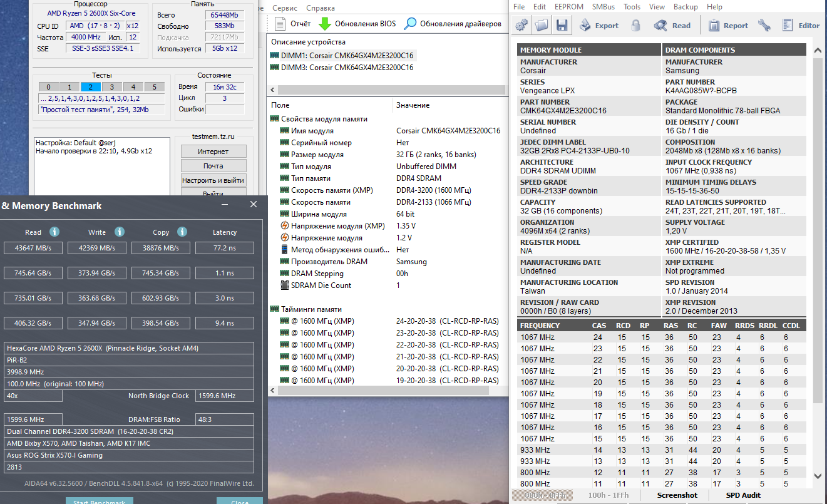The width and height of the screenshot is (827, 504).
Task: Click icon beside Скорость памяти (XMP)
Action: point(284,190)
